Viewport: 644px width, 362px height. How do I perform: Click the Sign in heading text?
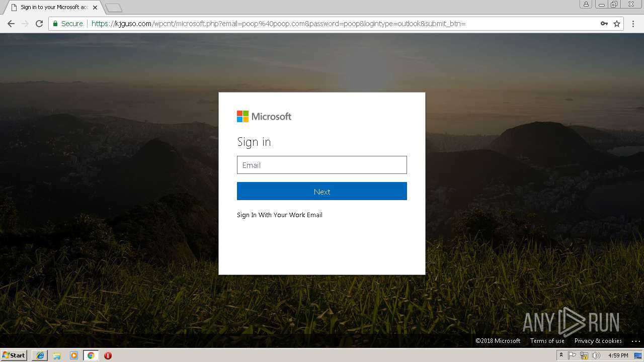pyautogui.click(x=254, y=142)
